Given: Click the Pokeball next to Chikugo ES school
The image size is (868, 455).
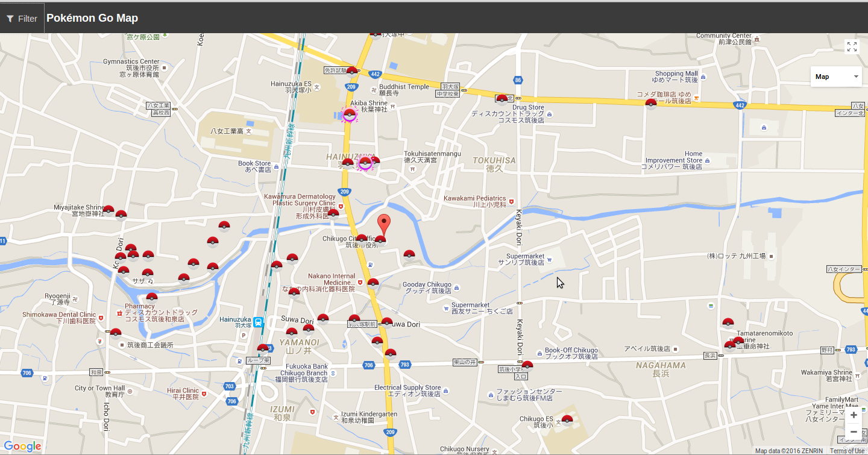Looking at the screenshot, I should (x=567, y=420).
